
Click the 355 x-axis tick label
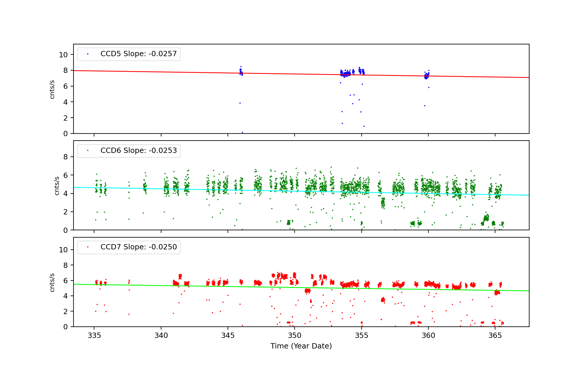361,336
